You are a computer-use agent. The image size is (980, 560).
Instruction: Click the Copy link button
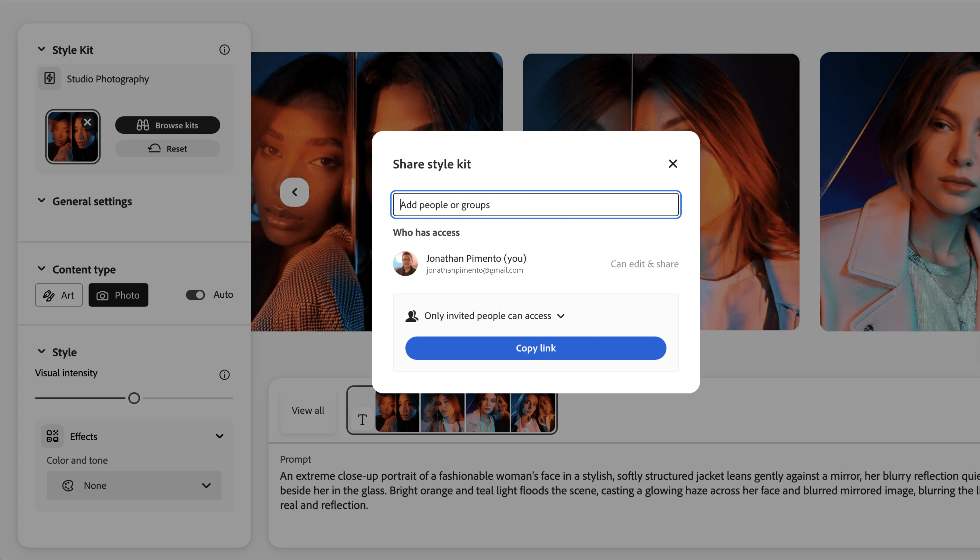coord(535,348)
